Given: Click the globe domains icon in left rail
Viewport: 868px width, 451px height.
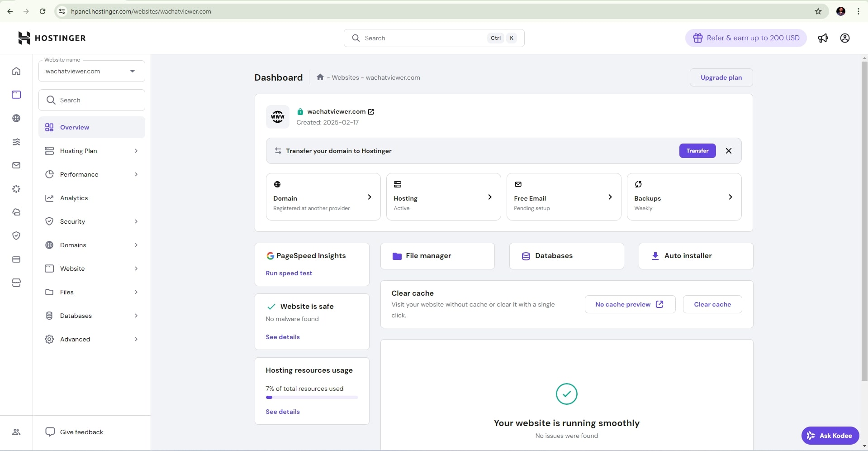Looking at the screenshot, I should tap(16, 118).
